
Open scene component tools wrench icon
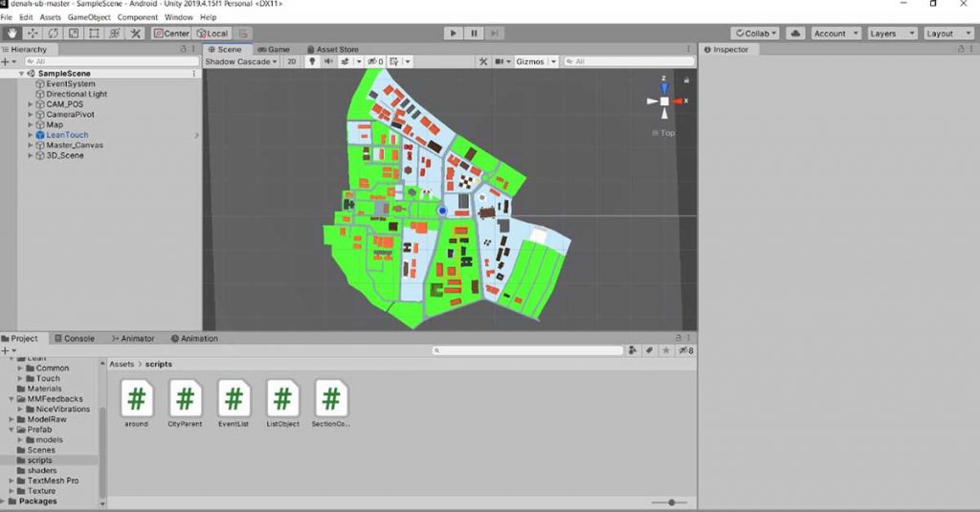pyautogui.click(x=483, y=62)
